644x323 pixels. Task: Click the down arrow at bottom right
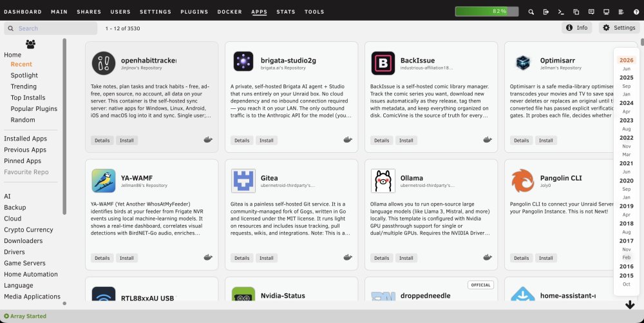pos(630,304)
